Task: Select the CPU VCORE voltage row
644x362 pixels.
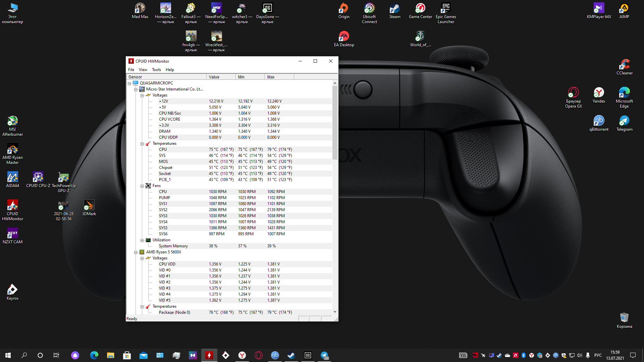Action: pos(170,119)
